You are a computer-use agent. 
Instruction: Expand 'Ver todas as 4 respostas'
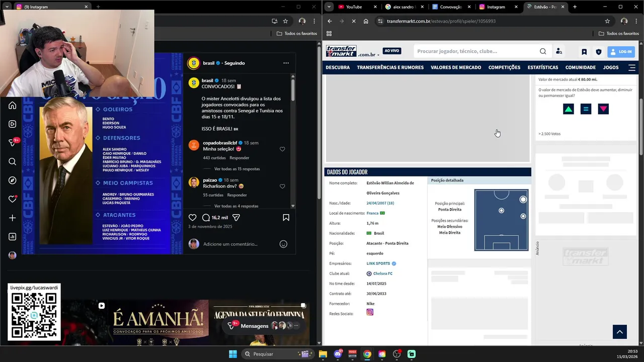pyautogui.click(x=236, y=206)
